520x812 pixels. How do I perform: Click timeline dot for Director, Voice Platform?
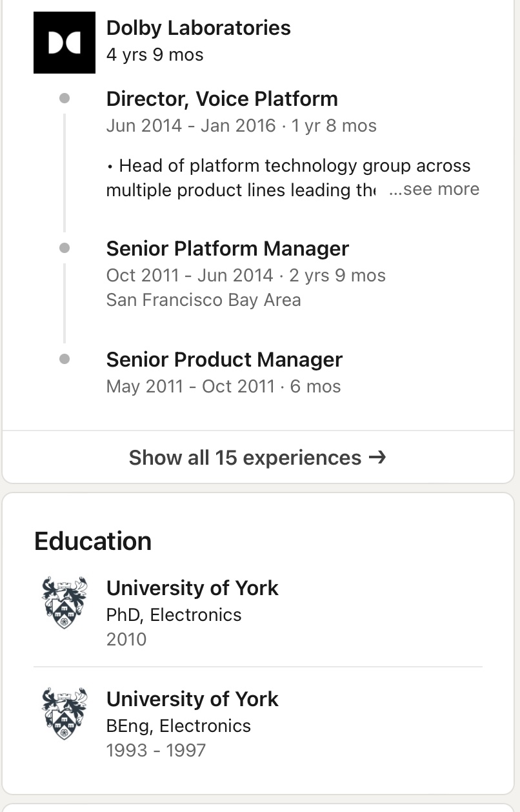tap(65, 99)
